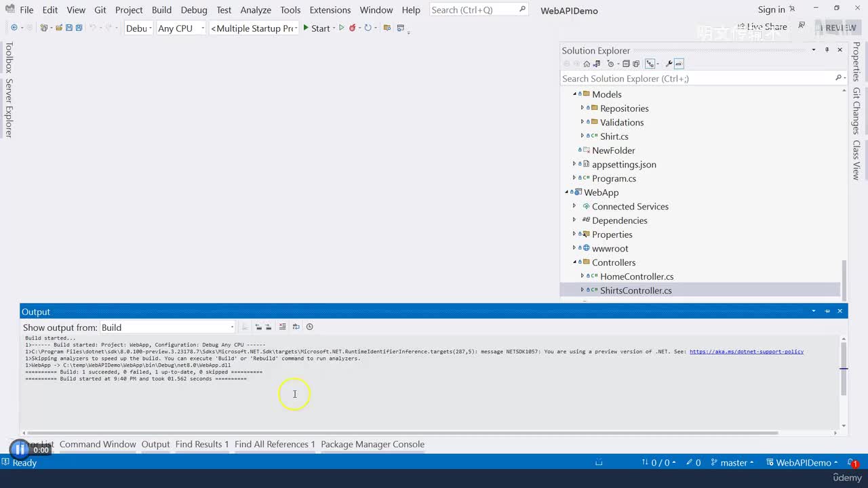This screenshot has height=488, width=868.
Task: Clear all text in the Output window
Action: 283,327
